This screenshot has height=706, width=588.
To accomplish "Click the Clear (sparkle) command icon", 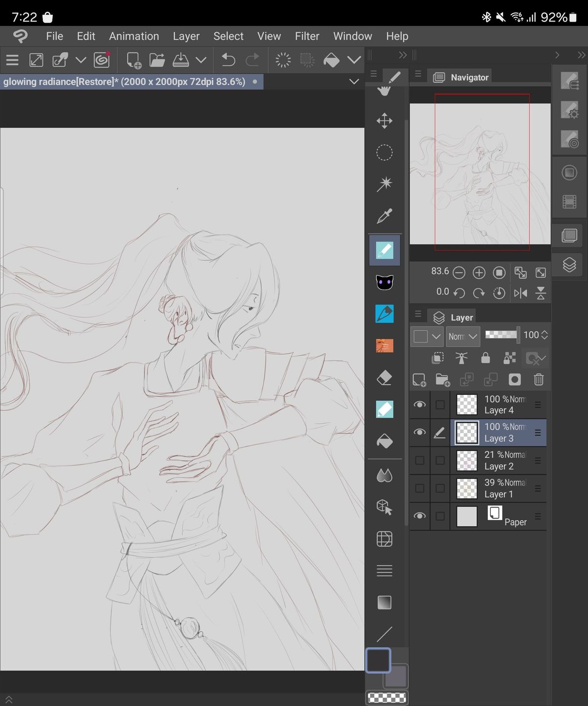I will (283, 60).
